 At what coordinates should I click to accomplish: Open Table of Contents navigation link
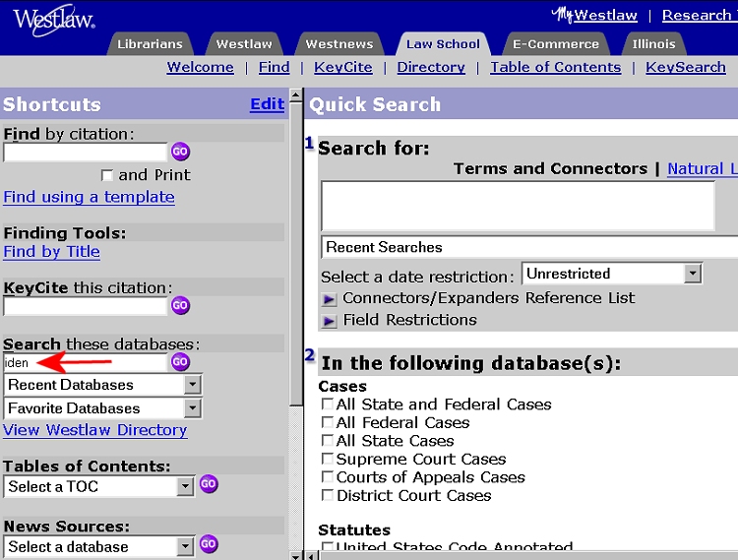[x=555, y=67]
